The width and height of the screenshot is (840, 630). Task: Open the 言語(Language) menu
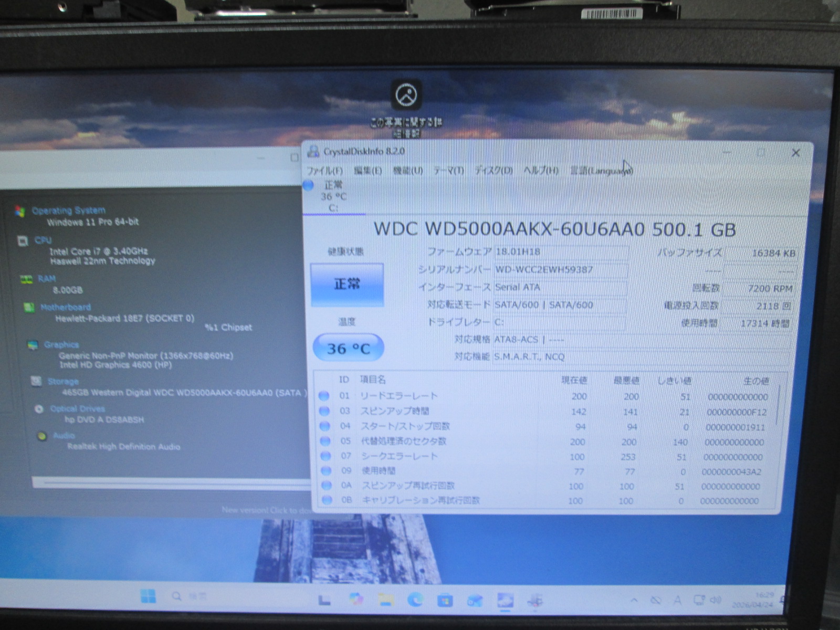click(x=601, y=171)
